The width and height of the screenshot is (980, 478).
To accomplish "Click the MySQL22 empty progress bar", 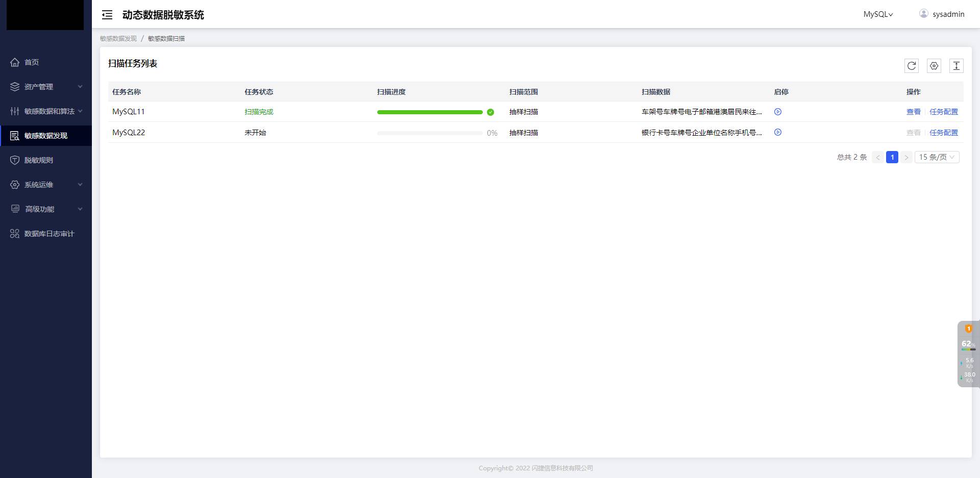I will (430, 133).
